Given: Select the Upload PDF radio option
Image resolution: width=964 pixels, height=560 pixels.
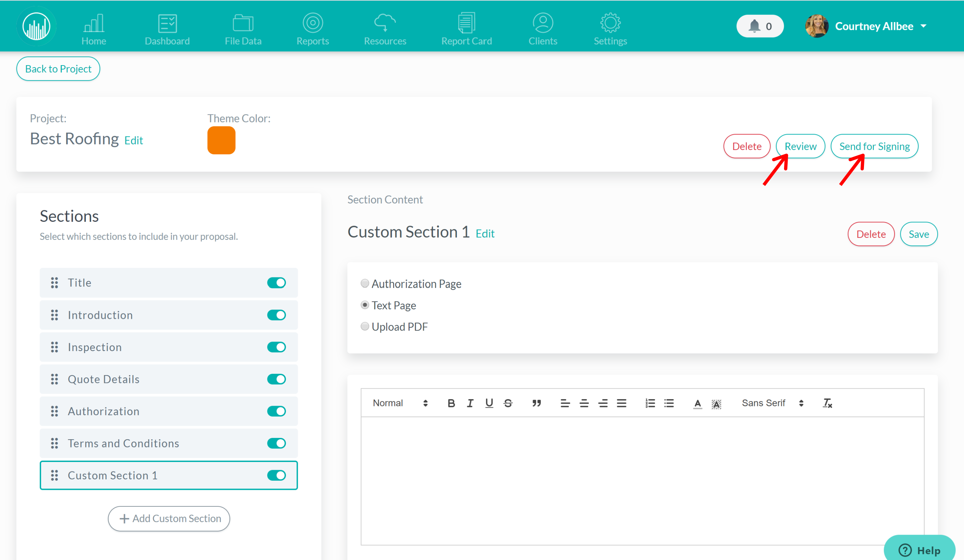Looking at the screenshot, I should [x=365, y=326].
